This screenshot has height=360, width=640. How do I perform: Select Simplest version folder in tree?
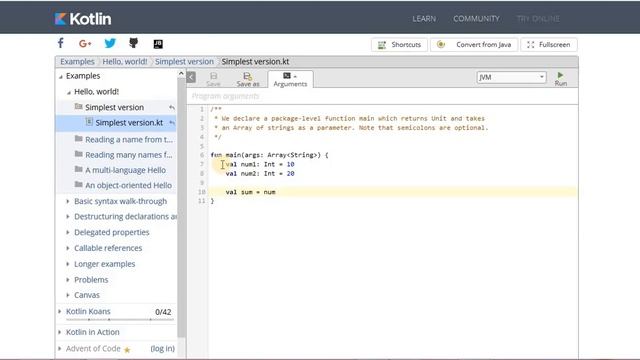point(114,107)
